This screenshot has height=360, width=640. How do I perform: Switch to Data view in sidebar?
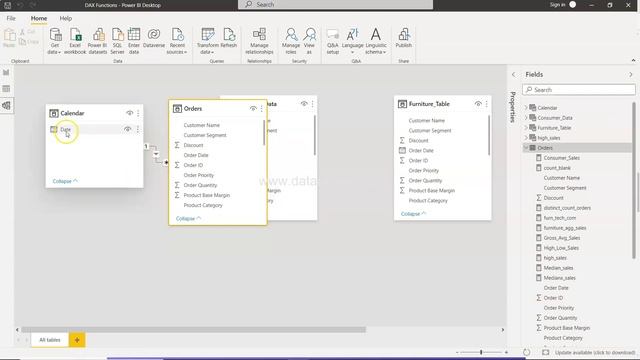point(6,89)
